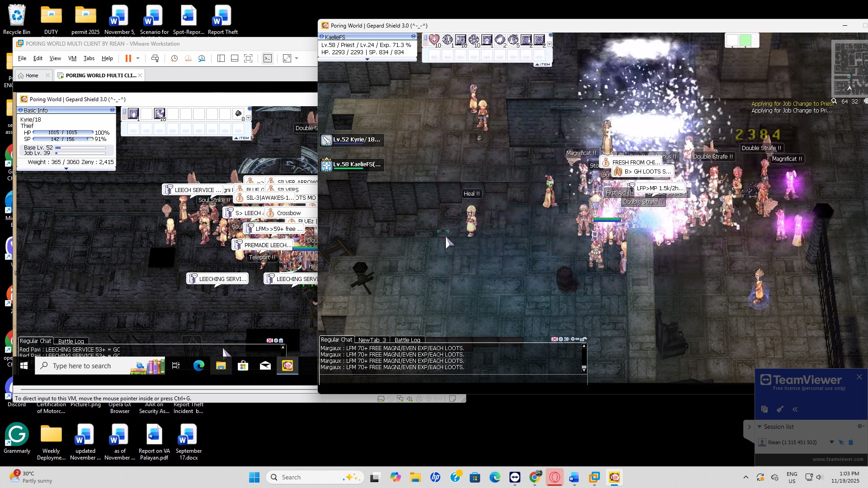Click TeamViewer remote cursor icon beside Riean
Screen dimensions: 868x488
(x=841, y=442)
